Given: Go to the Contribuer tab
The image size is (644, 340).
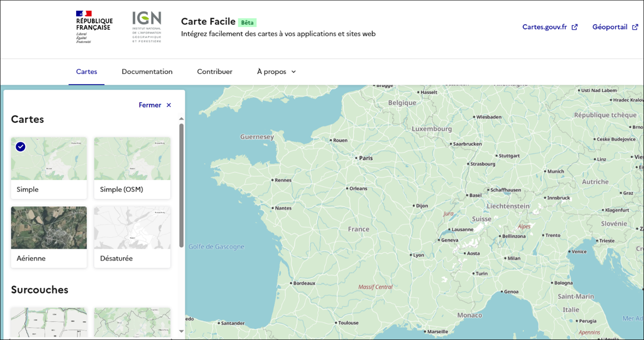Looking at the screenshot, I should pyautogui.click(x=214, y=72).
